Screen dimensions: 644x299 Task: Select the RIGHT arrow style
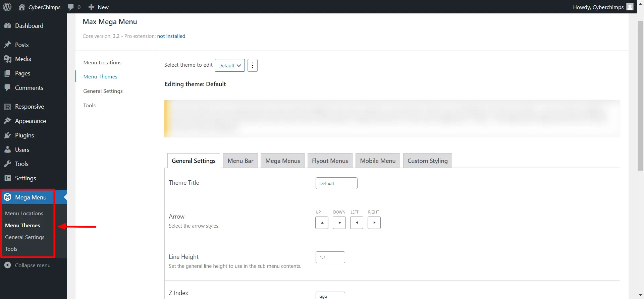coord(374,223)
